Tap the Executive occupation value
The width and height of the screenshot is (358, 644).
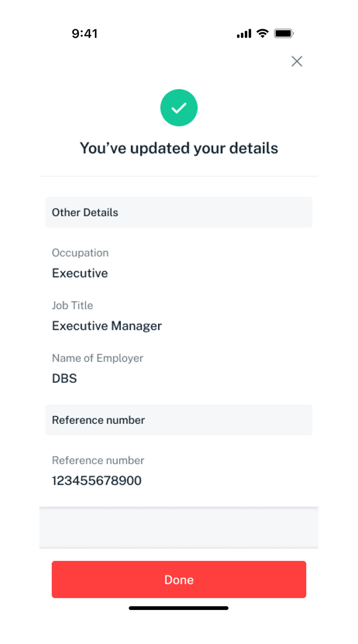click(80, 273)
